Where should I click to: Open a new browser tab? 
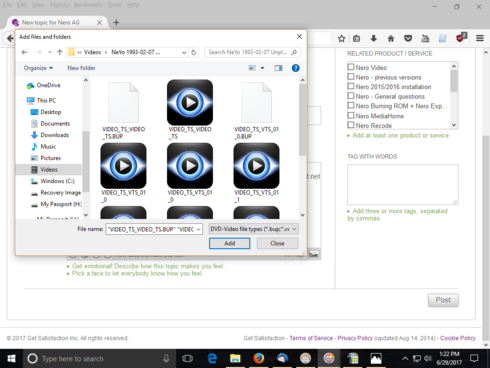(116, 23)
